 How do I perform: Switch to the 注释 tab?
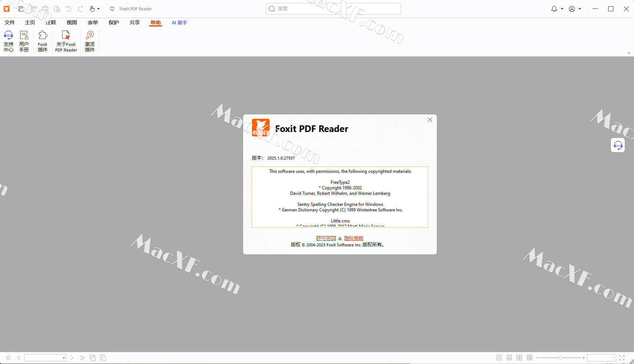pyautogui.click(x=51, y=22)
